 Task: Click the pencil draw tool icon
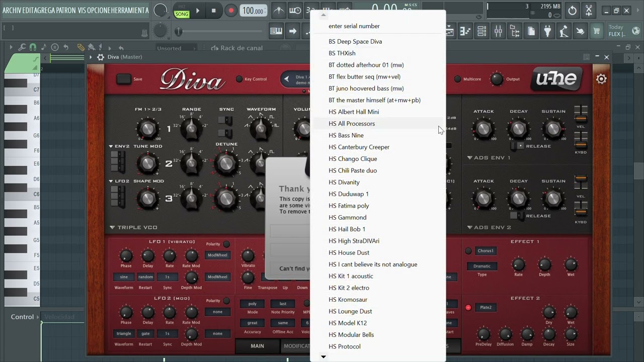80,47
